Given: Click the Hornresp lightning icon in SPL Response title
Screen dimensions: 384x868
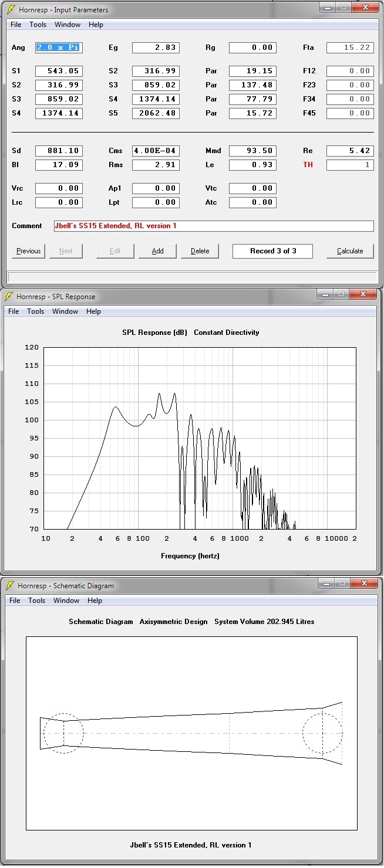Looking at the screenshot, I should pyautogui.click(x=8, y=297).
